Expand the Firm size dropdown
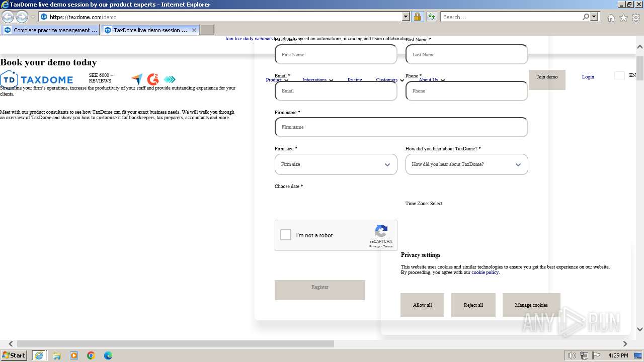Viewport: 644px width, 362px height. [x=336, y=164]
